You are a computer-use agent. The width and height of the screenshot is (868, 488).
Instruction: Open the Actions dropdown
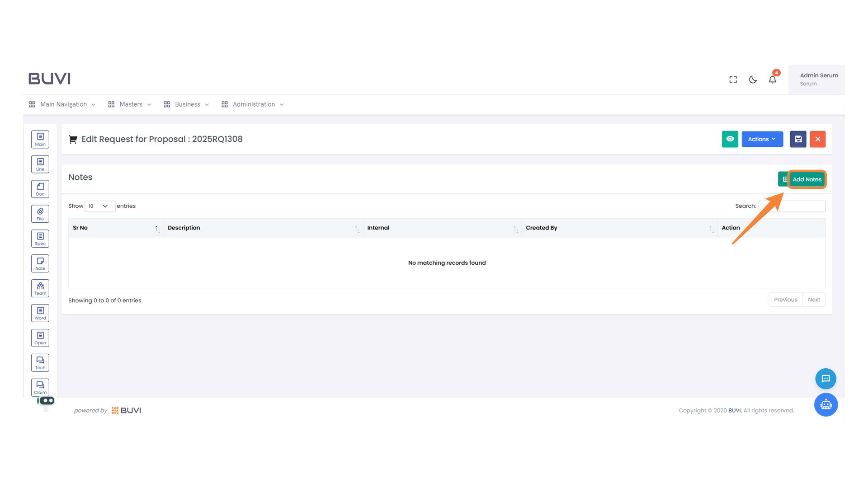(762, 139)
